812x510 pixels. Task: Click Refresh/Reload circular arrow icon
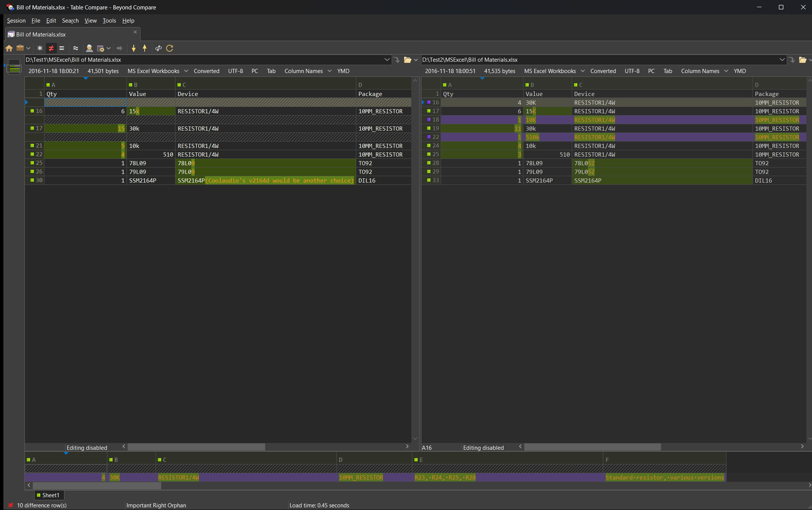[169, 48]
